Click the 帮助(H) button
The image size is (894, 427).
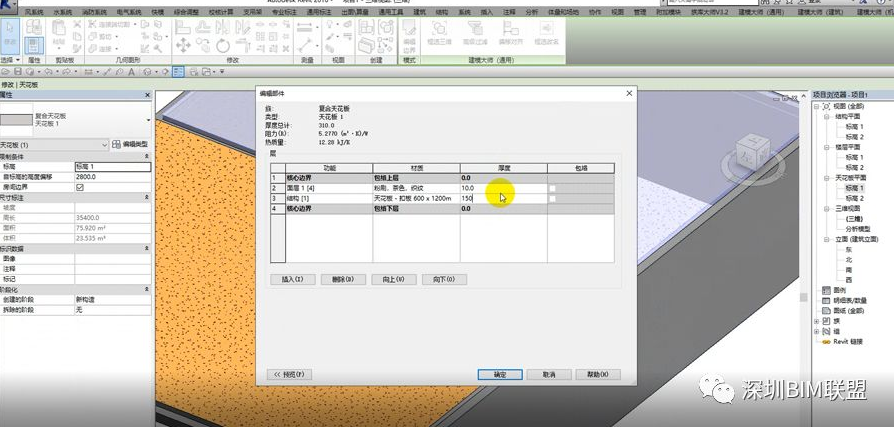pyautogui.click(x=598, y=375)
